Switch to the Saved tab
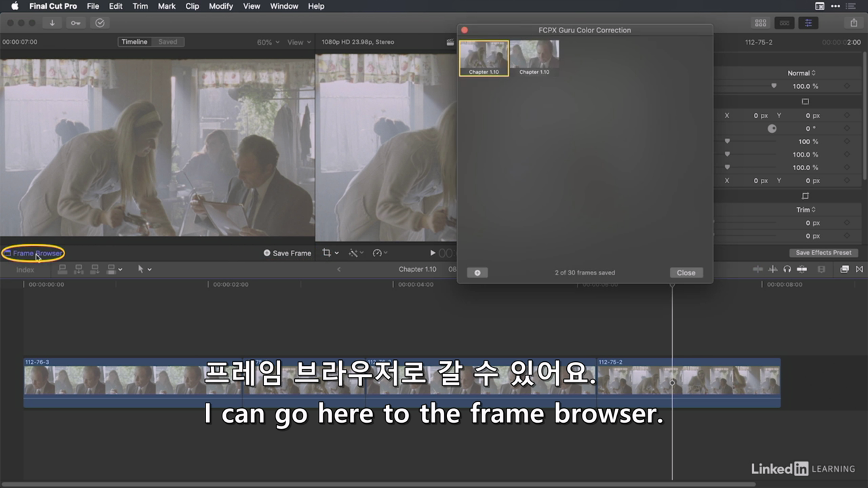 (167, 42)
